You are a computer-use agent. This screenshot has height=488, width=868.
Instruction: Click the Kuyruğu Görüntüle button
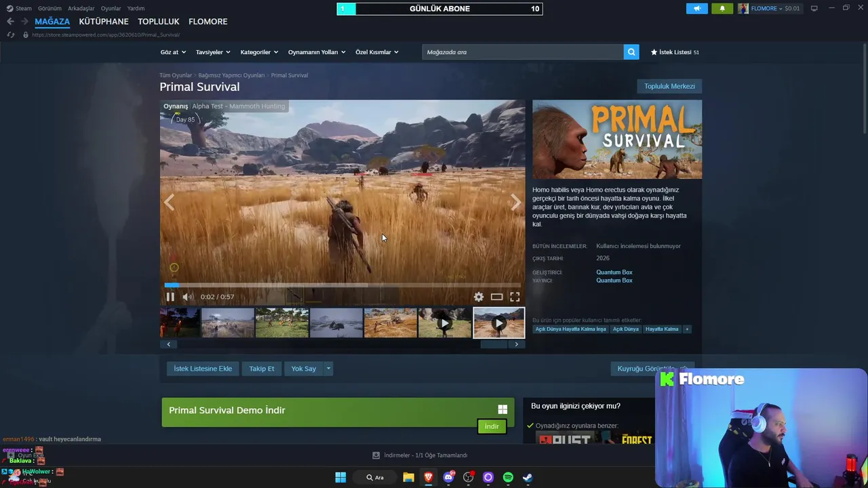pos(651,369)
